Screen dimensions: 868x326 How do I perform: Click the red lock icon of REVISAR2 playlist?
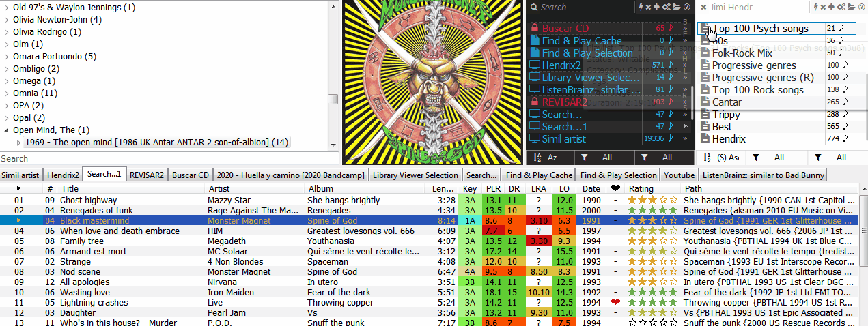tap(535, 102)
